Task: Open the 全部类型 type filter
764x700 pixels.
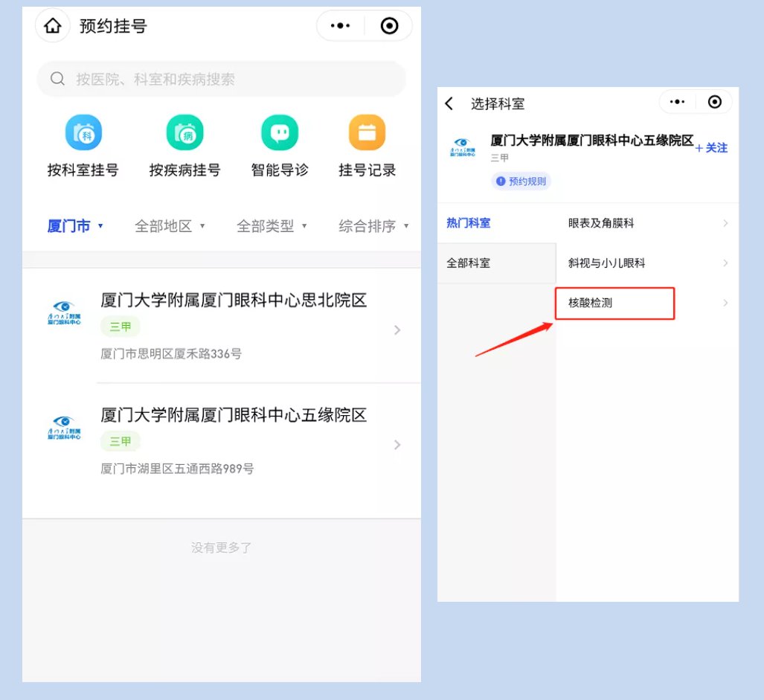Action: [272, 226]
